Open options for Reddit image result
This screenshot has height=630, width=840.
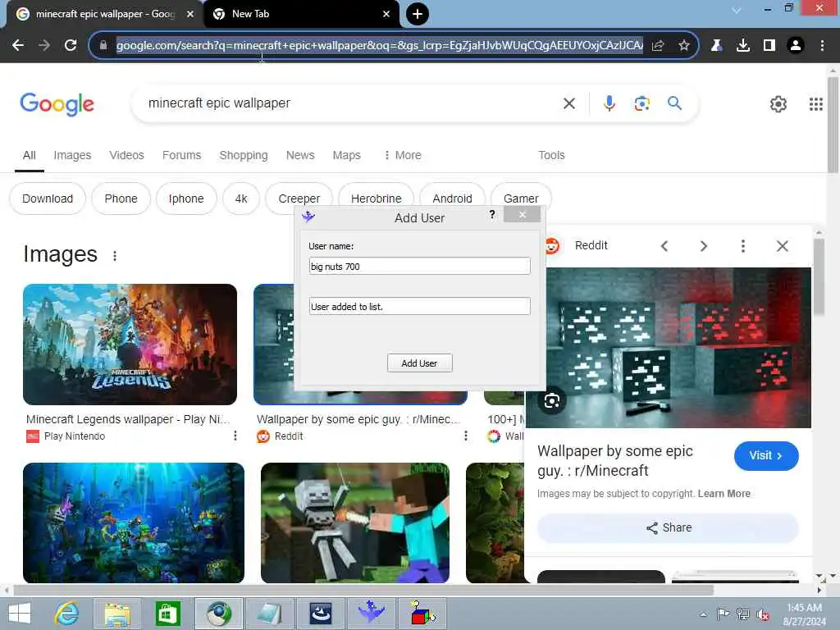466,436
